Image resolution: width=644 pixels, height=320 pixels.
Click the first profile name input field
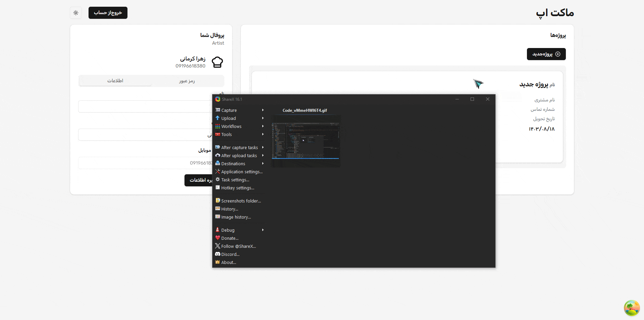145,106
